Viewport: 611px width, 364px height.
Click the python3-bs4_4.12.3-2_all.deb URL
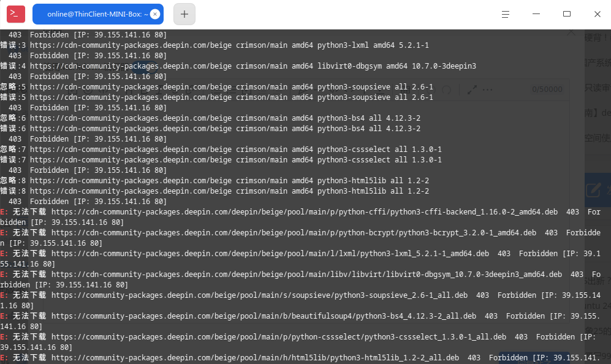pos(264,316)
